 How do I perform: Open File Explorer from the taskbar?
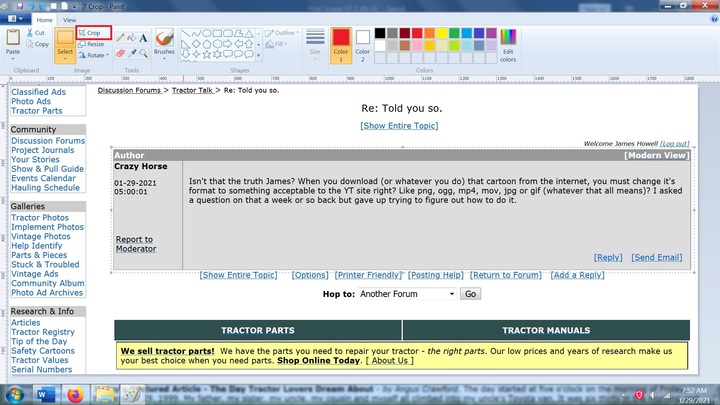click(x=105, y=394)
